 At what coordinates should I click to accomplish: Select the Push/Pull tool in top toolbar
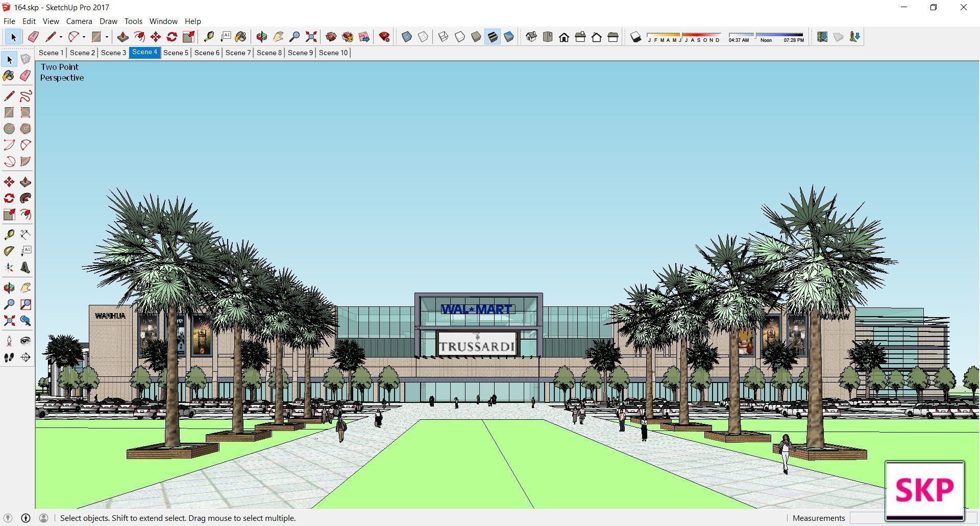(x=122, y=37)
